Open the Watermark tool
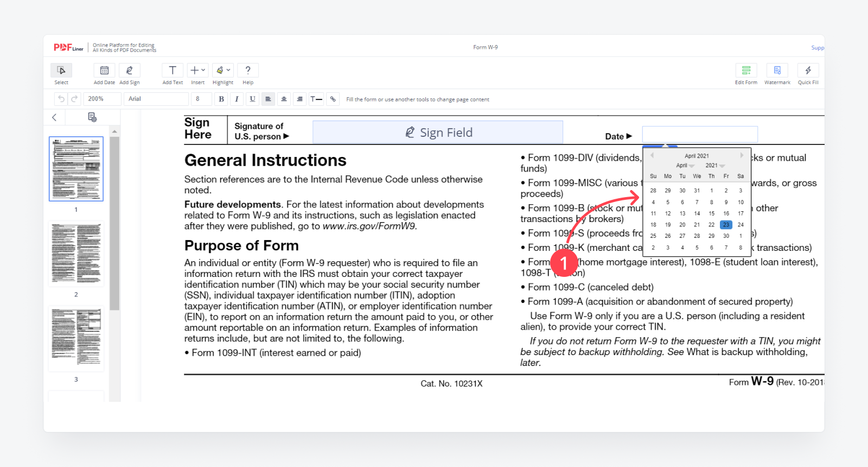This screenshot has height=467, width=868. coord(777,70)
